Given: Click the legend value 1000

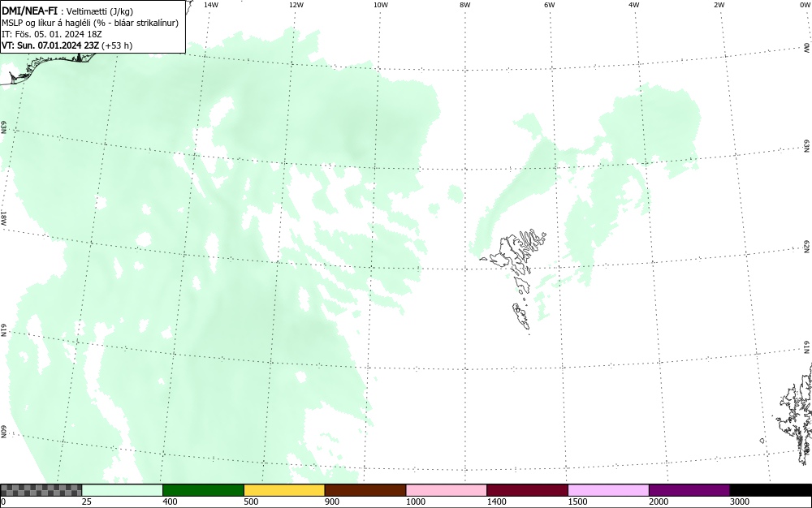Looking at the screenshot, I should point(415,502).
